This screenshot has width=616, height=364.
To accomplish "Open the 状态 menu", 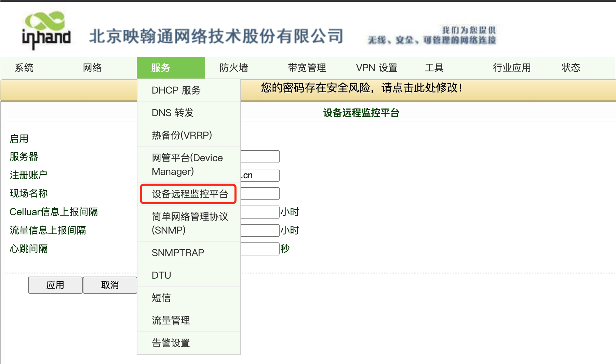I will coord(571,68).
